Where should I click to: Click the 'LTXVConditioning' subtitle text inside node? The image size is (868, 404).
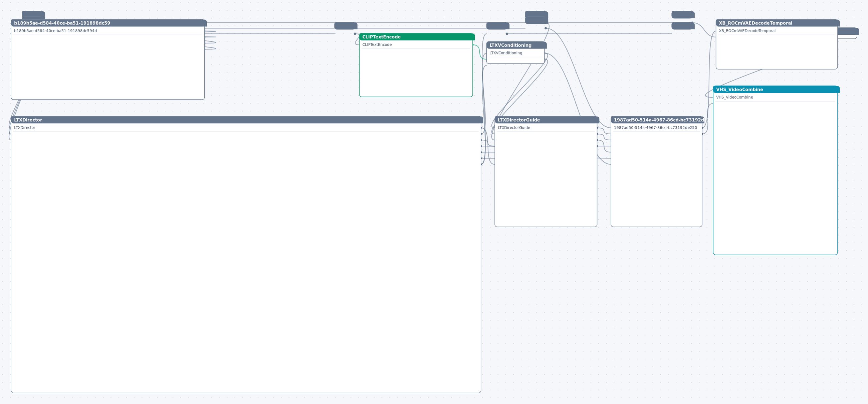click(x=505, y=53)
